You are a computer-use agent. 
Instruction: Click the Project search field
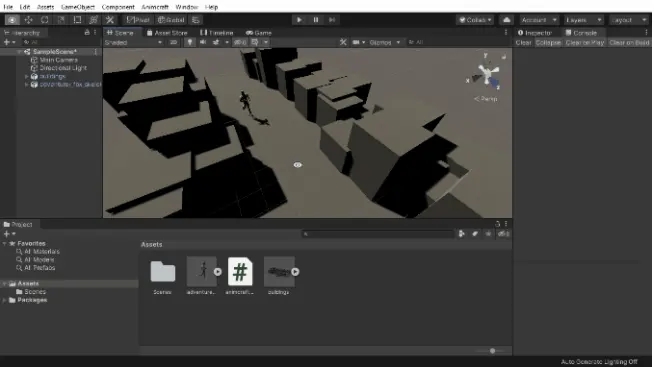[377, 234]
